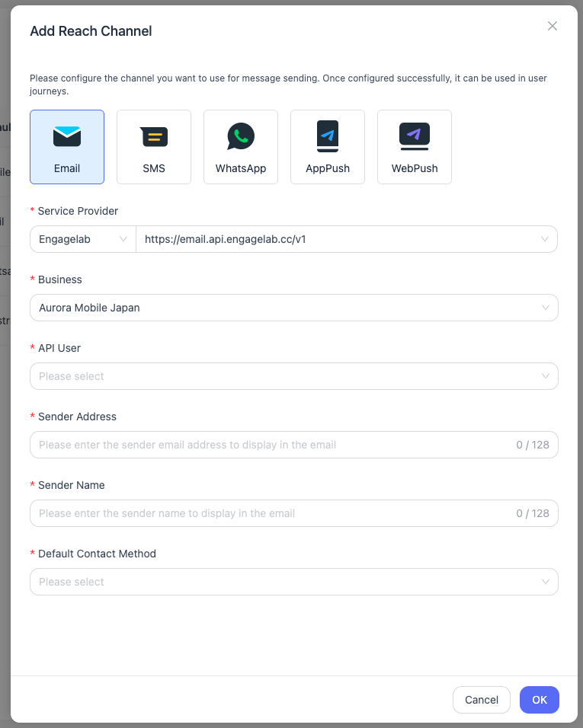Focus the Sender Address input field
The image size is (583, 728).
(294, 445)
